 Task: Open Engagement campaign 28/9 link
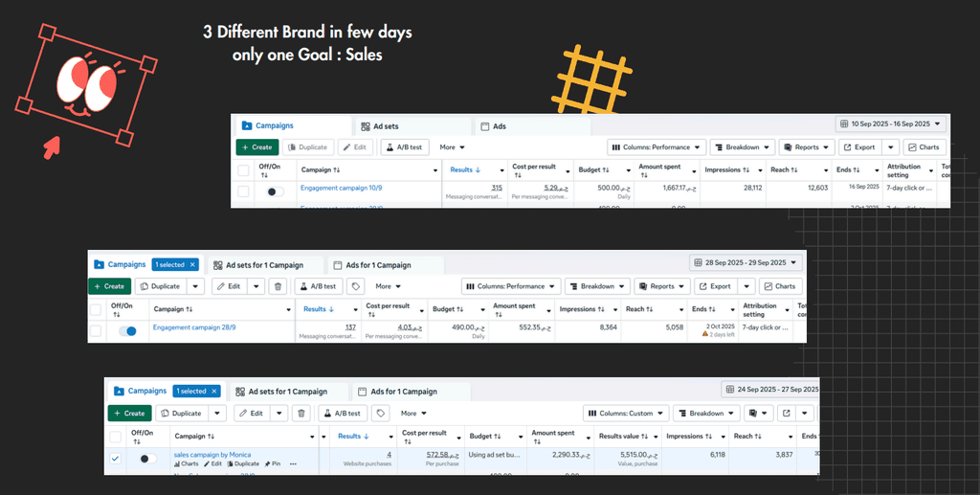[x=194, y=326]
